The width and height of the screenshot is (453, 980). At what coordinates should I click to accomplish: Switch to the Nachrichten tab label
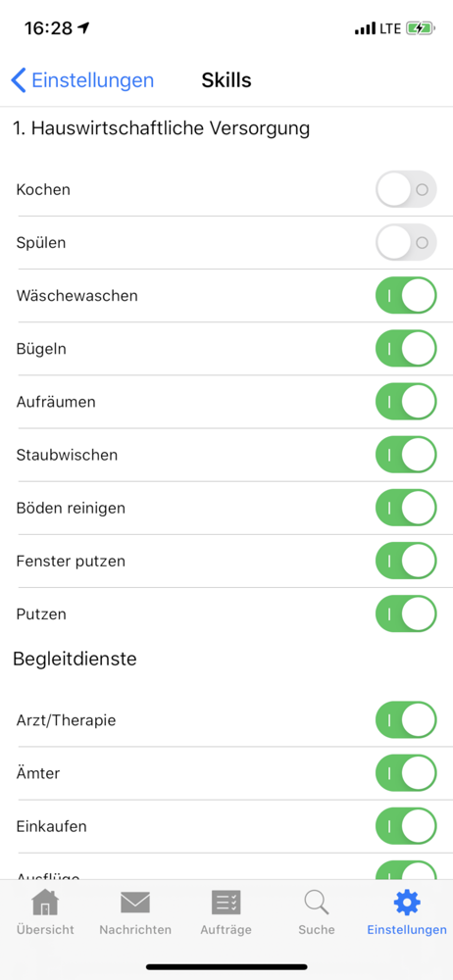click(x=135, y=929)
